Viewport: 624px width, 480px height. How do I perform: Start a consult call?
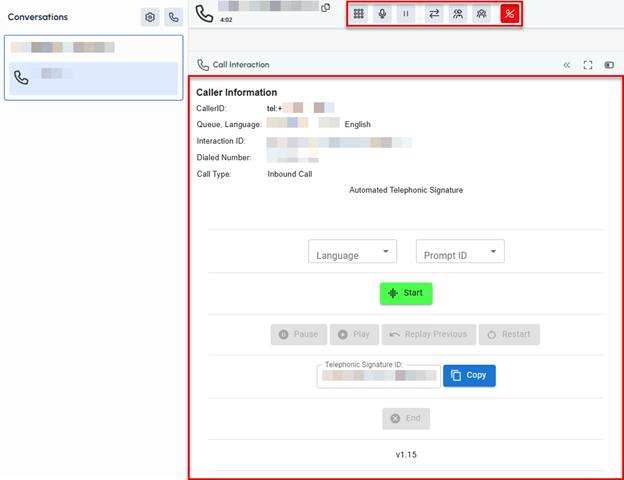click(x=458, y=14)
